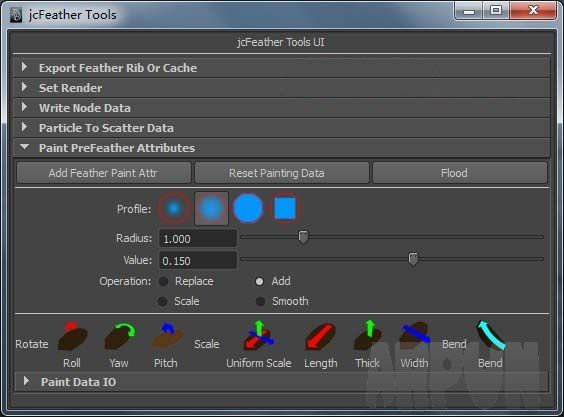Select the square brush profile
The width and height of the screenshot is (564, 417).
pos(285,208)
